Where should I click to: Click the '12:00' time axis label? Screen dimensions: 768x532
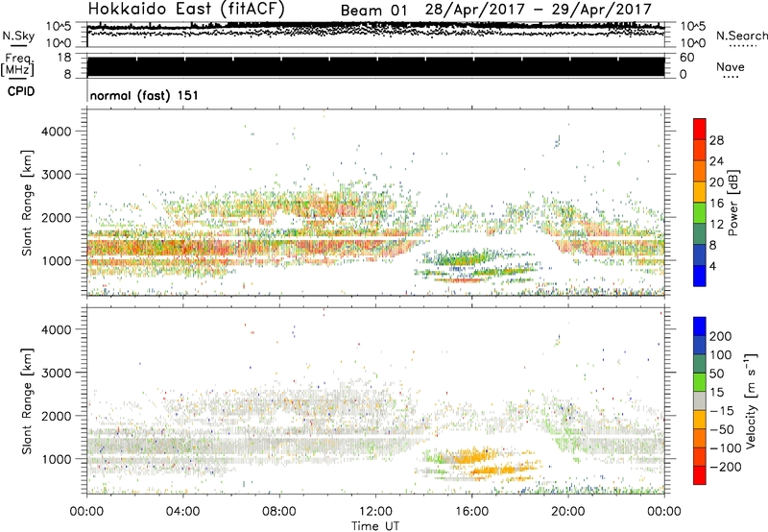click(375, 512)
